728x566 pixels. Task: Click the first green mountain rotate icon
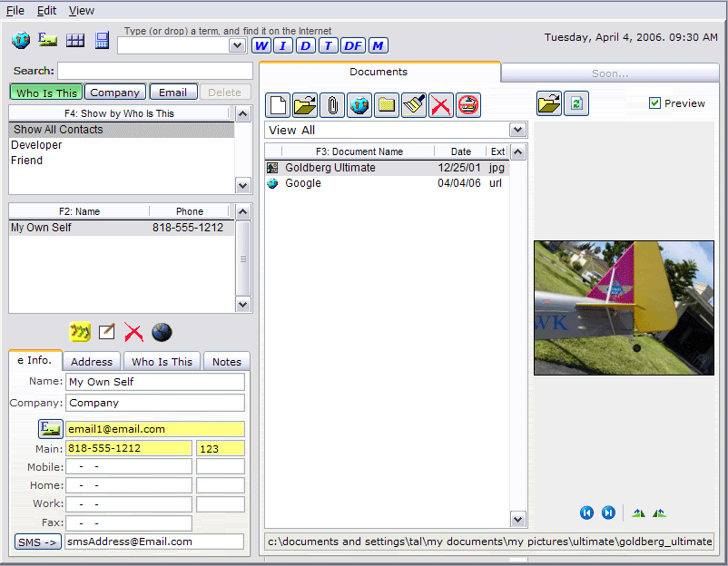(638, 513)
